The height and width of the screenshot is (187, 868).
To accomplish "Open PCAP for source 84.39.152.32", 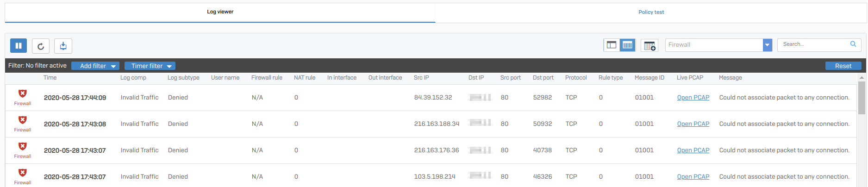I will (693, 98).
